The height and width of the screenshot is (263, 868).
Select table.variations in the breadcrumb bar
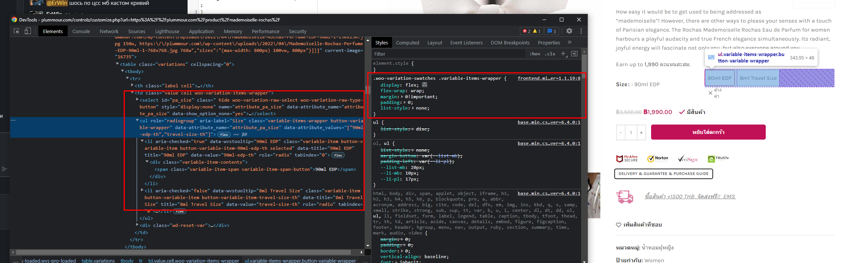98,260
